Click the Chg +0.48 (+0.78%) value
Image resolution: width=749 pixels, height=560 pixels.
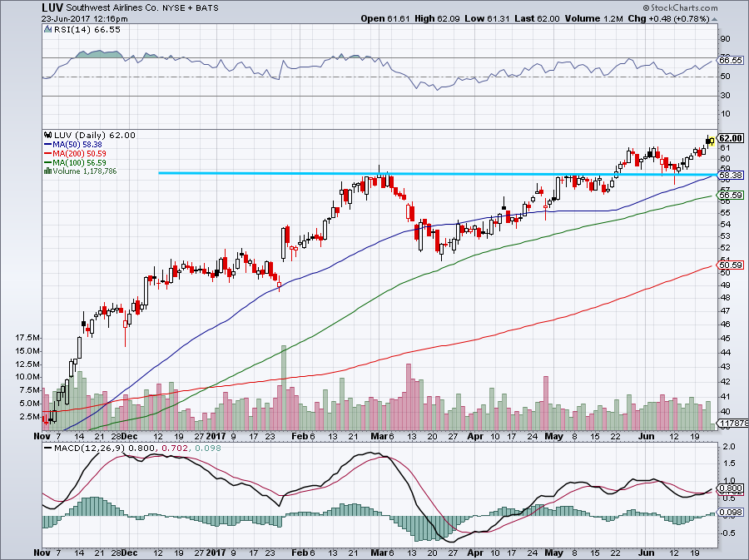coord(668,18)
